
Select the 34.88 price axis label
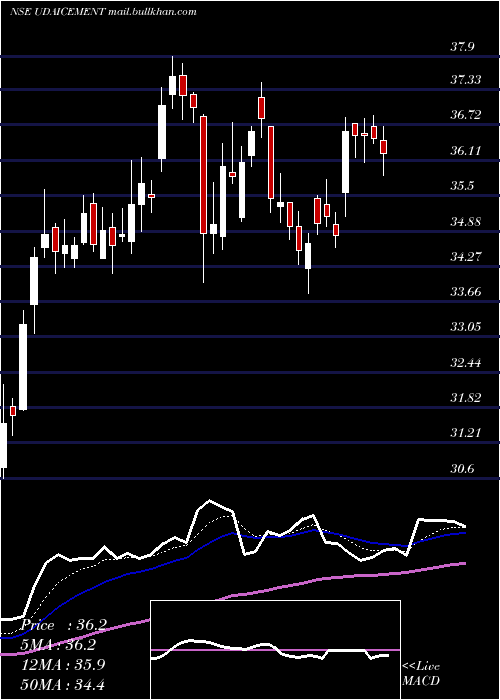(466, 221)
